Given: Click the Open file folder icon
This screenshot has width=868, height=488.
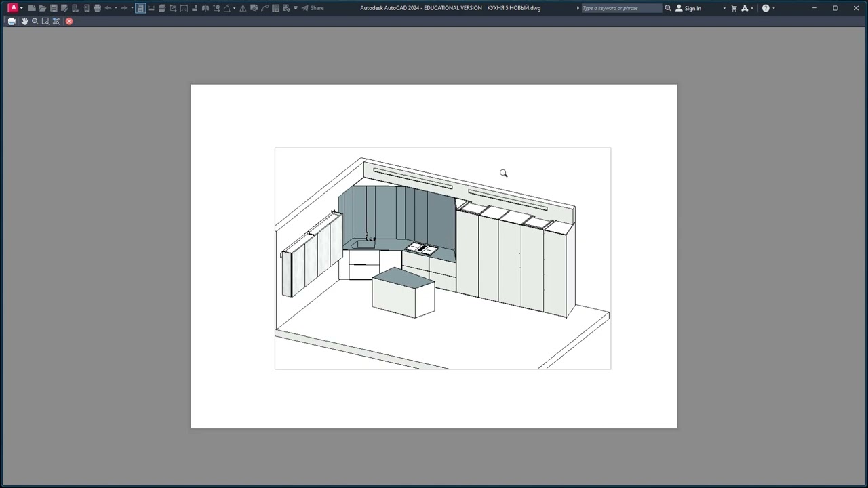Looking at the screenshot, I should pyautogui.click(x=43, y=8).
